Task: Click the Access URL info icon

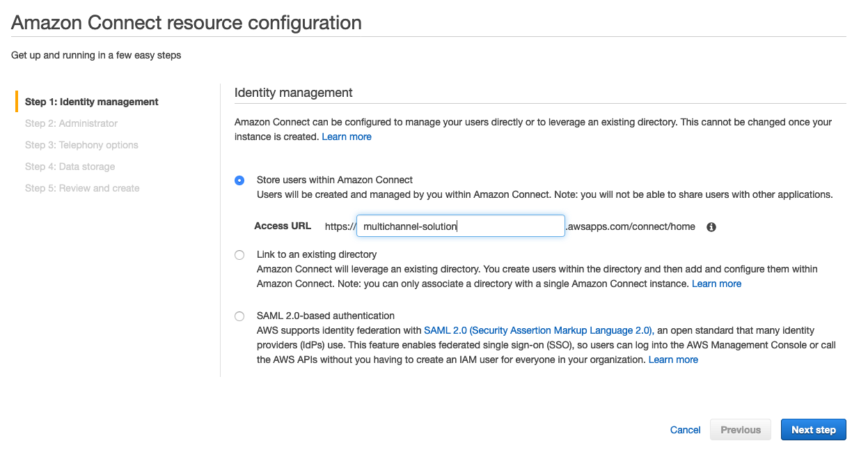Action: [711, 226]
